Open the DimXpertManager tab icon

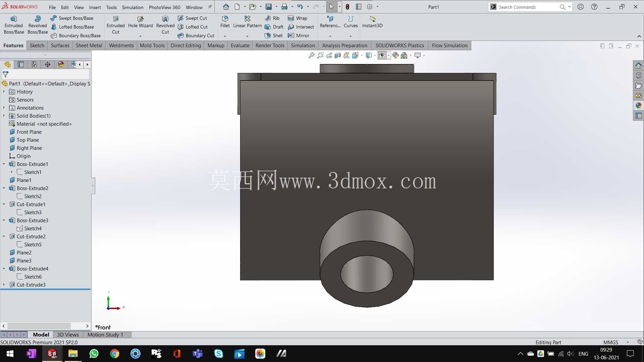pos(48,64)
